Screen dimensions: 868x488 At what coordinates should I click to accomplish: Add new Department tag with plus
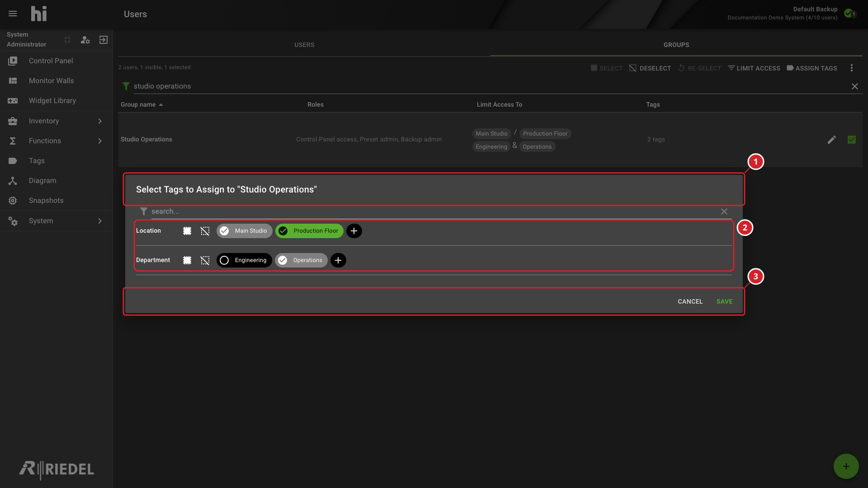click(338, 260)
